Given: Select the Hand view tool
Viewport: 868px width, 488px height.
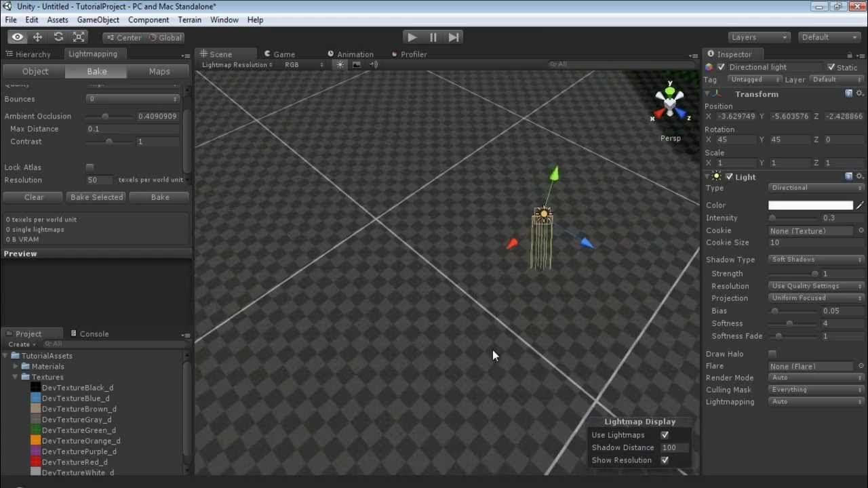Looking at the screenshot, I should [18, 37].
